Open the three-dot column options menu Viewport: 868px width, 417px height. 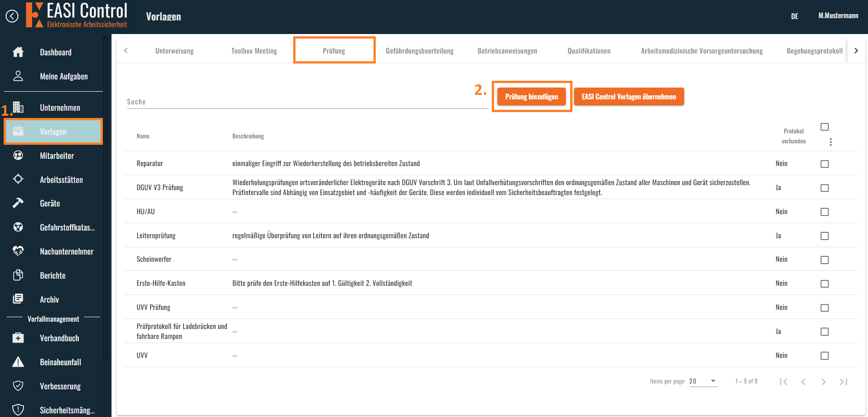click(830, 142)
